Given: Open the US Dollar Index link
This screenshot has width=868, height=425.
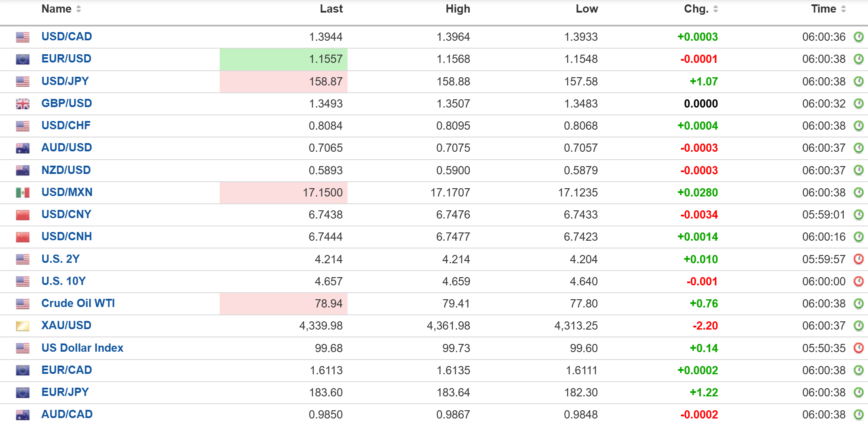Looking at the screenshot, I should [82, 348].
